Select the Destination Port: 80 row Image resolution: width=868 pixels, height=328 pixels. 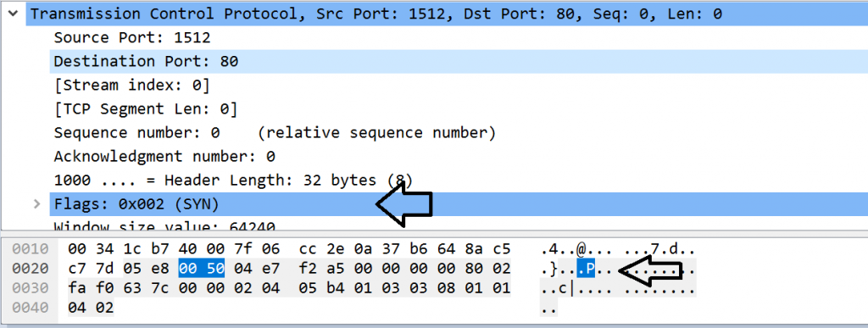pyautogui.click(x=459, y=61)
